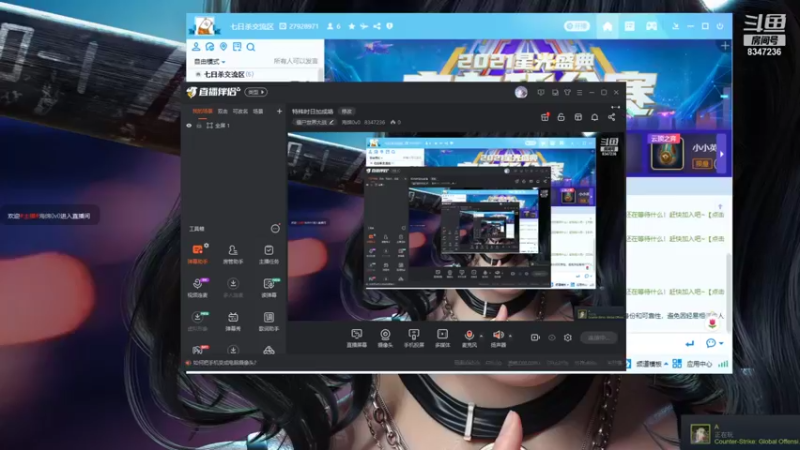Expand the microphone device arrow
800x450 pixels.
point(481,336)
